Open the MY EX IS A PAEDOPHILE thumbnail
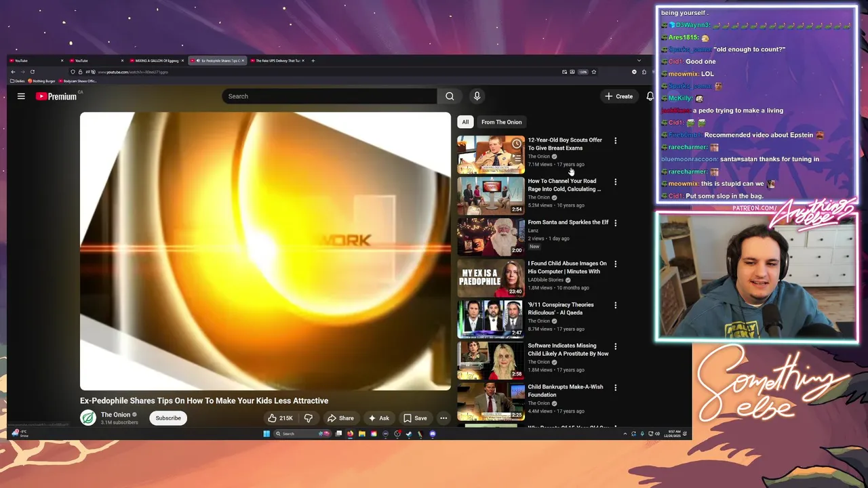 [491, 278]
